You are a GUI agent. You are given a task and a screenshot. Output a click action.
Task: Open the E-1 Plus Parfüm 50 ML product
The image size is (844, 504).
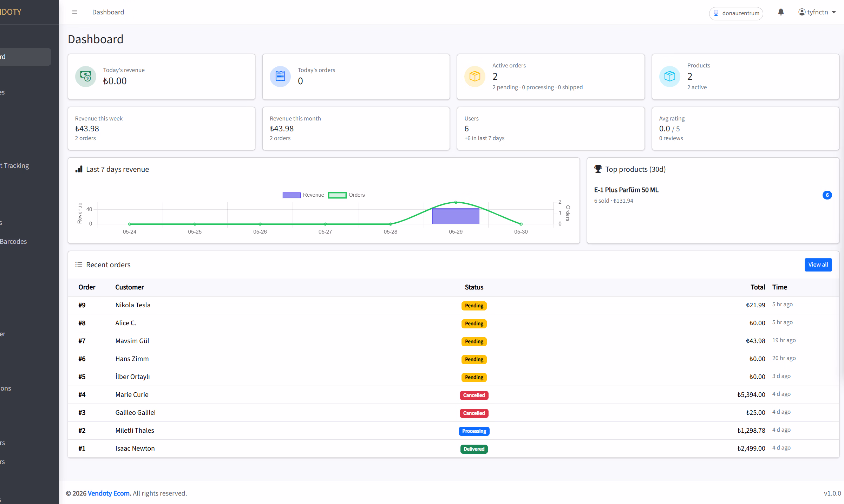(x=626, y=190)
